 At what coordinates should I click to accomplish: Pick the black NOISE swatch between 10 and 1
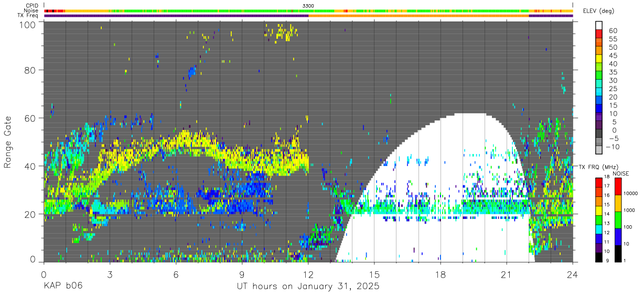(x=618, y=254)
